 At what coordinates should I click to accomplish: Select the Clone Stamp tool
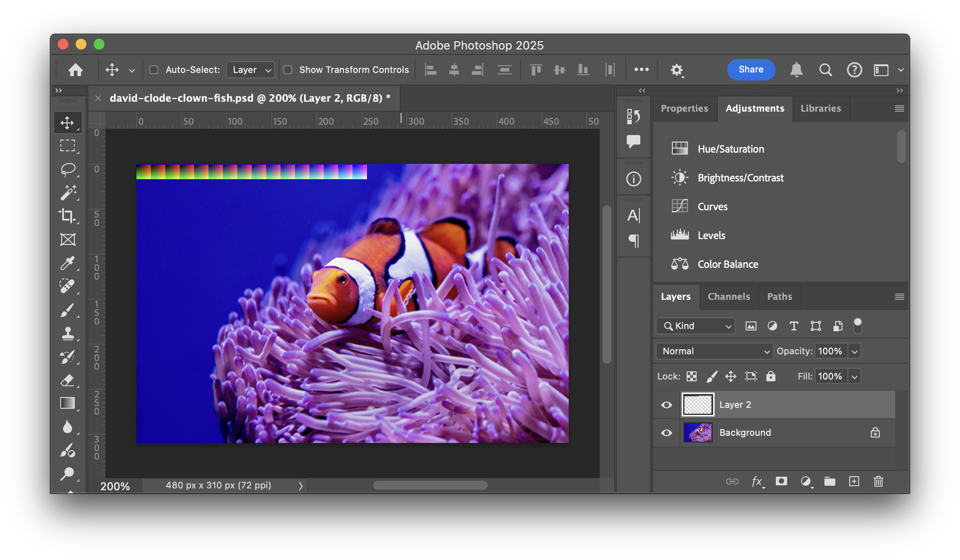click(x=68, y=334)
